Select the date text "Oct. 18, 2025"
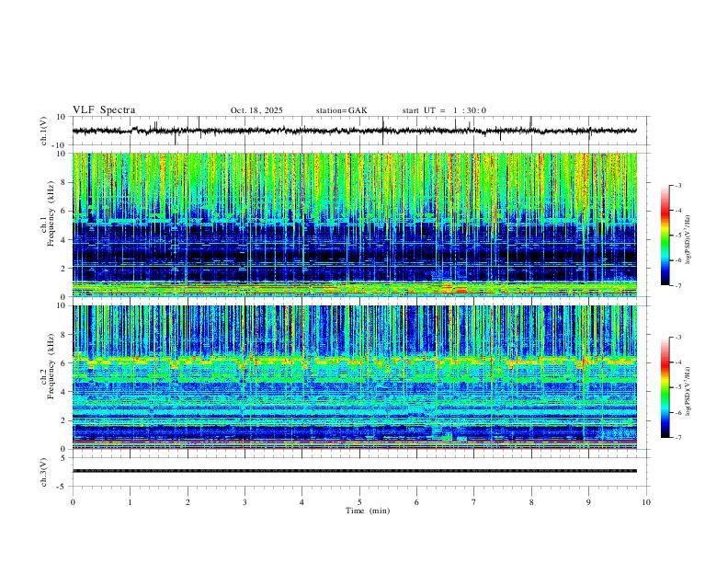Viewport: 728px width, 563px height. pyautogui.click(x=256, y=110)
